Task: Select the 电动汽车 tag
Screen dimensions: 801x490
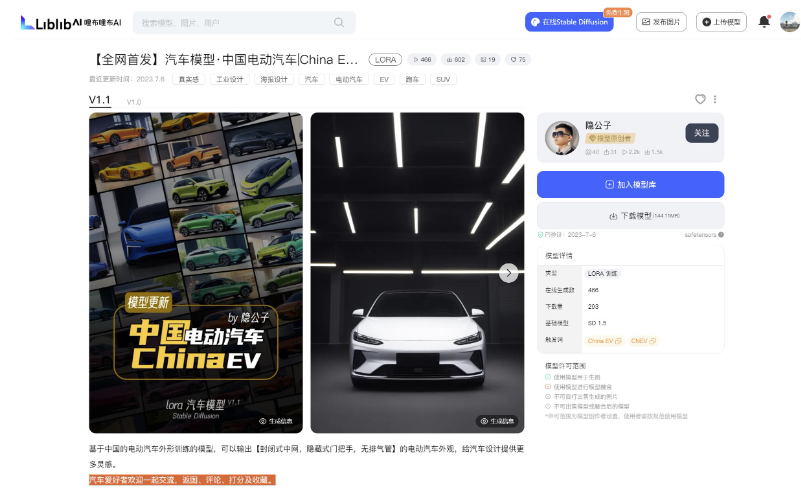Action: [349, 79]
